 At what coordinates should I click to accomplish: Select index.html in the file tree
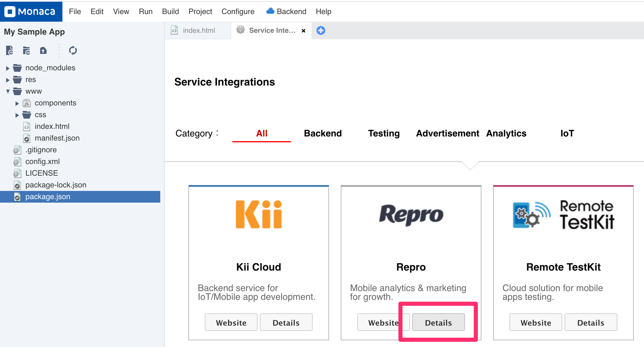pyautogui.click(x=52, y=126)
